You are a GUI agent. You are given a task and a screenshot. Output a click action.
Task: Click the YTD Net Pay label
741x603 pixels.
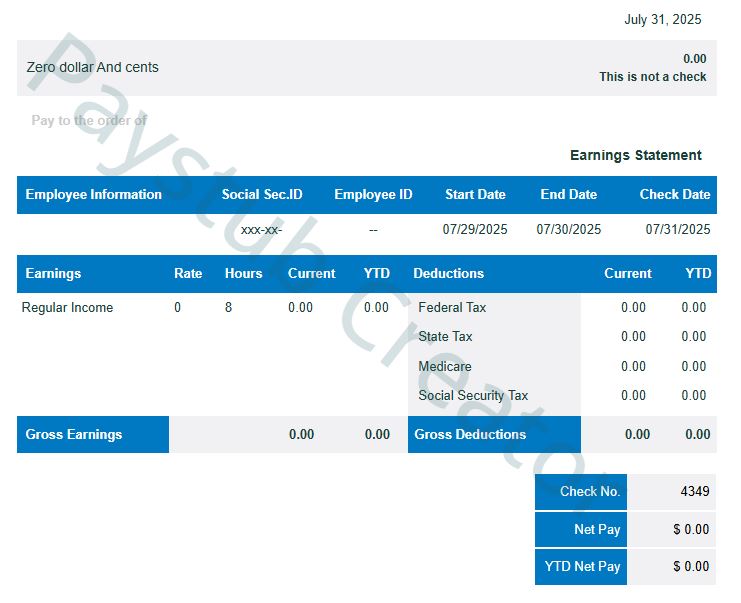point(582,566)
